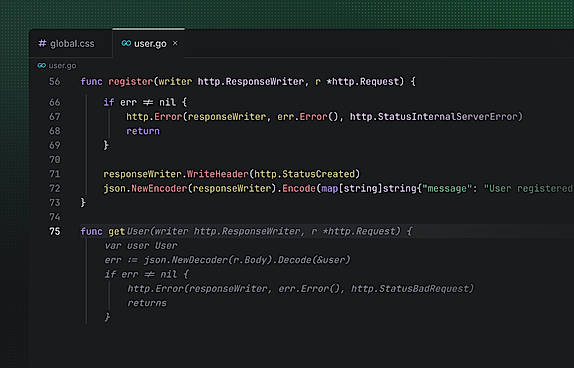Click NewEncoder on line 72

pos(159,189)
